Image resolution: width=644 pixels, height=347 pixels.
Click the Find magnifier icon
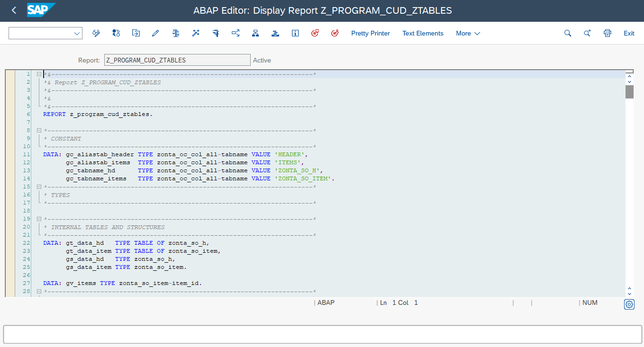tap(568, 33)
